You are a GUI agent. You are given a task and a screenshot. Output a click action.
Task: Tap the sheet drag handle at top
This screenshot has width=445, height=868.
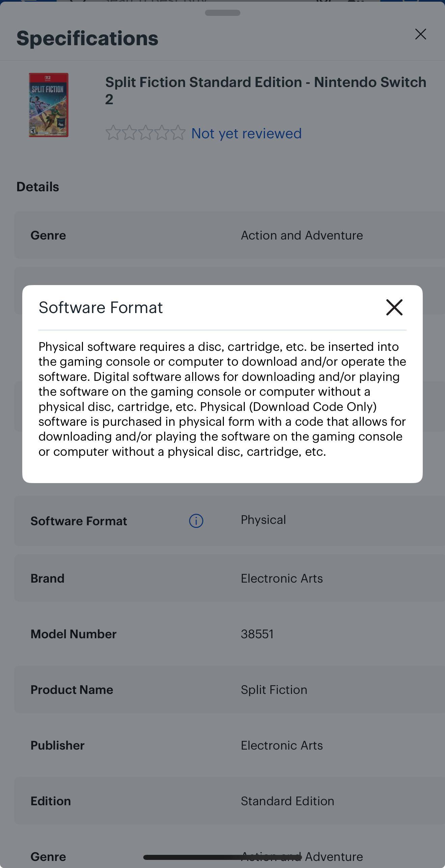[x=222, y=13]
